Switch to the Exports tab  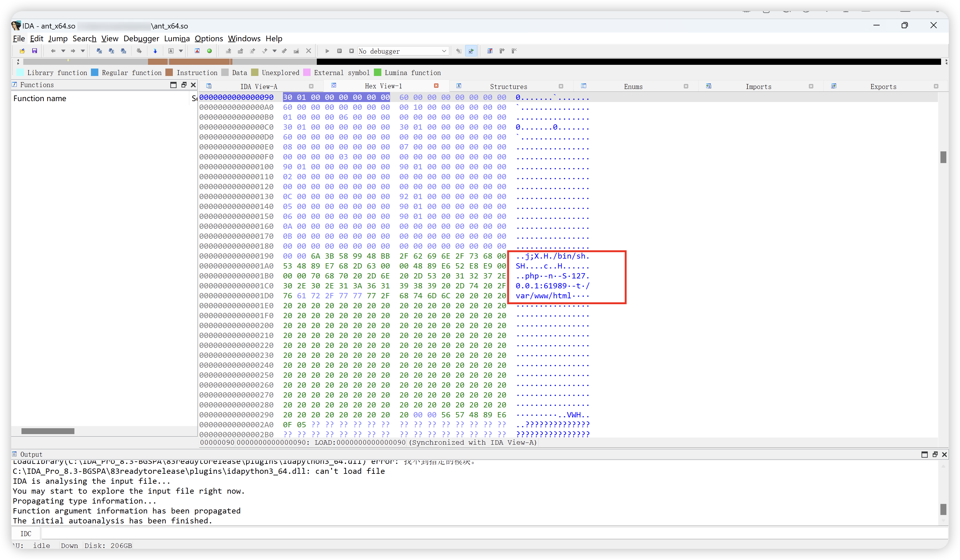(883, 87)
